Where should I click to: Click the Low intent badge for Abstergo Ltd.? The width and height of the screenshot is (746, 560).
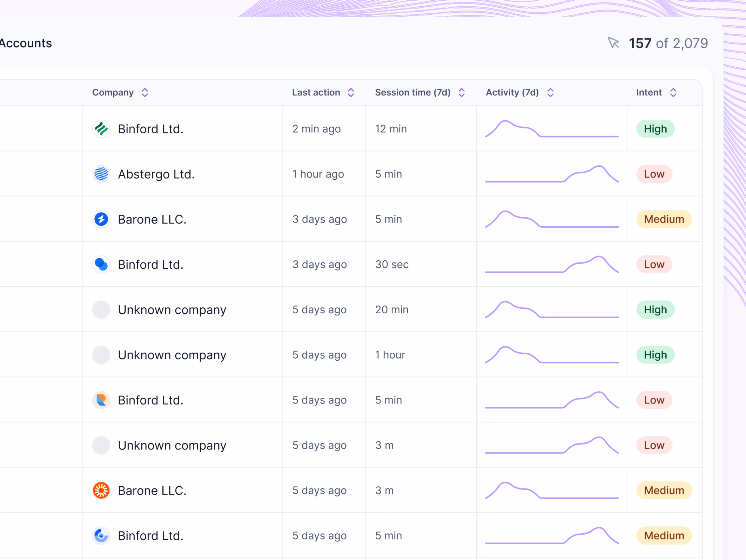[x=654, y=174]
